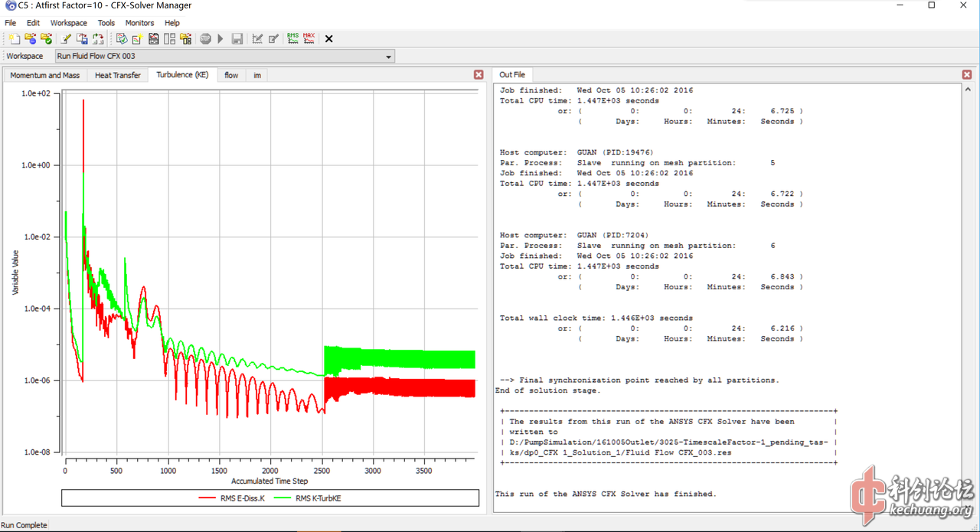Open the Edit menu
The height and width of the screenshot is (532, 980).
[33, 23]
